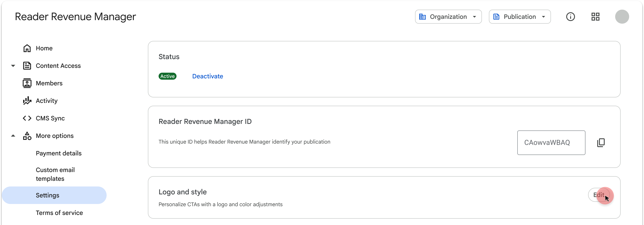The width and height of the screenshot is (644, 225).
Task: Click the Publication page icon
Action: pyautogui.click(x=496, y=17)
